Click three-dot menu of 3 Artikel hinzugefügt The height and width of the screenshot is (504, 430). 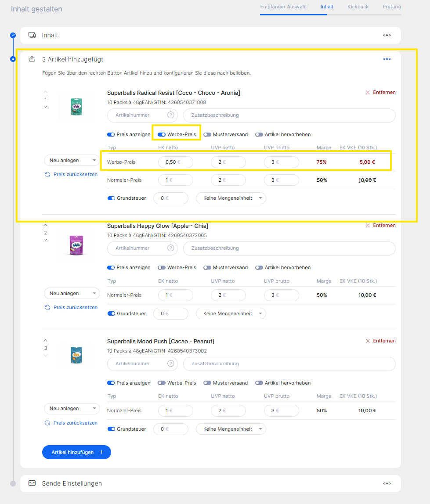click(387, 59)
